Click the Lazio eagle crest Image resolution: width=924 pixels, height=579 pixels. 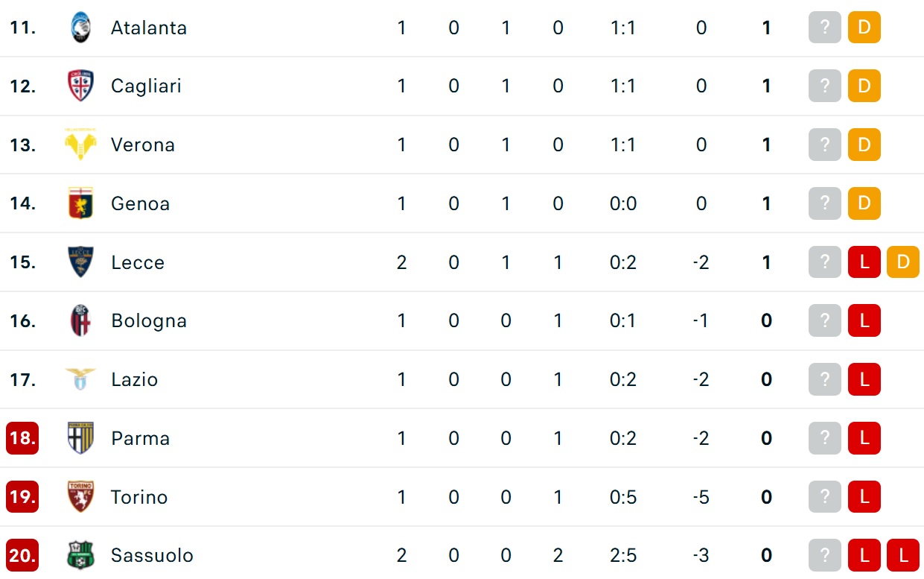[80, 379]
